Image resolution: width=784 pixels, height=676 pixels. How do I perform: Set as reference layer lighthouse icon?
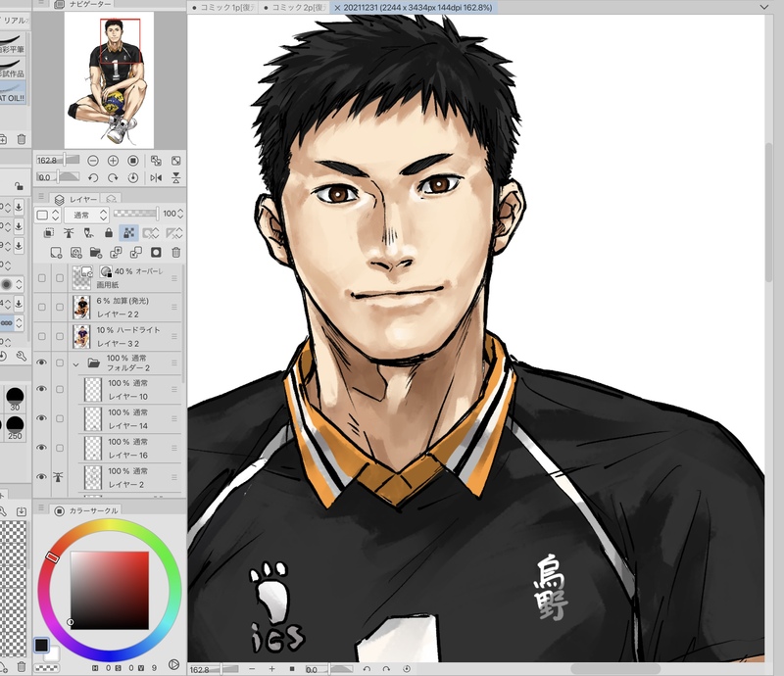[x=69, y=232]
